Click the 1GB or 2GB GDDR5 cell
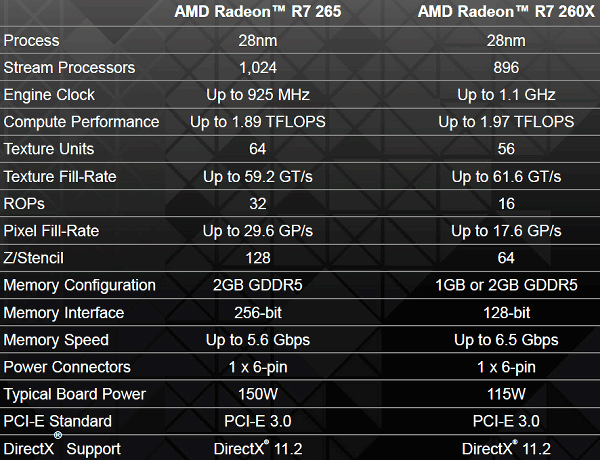This screenshot has height=460, width=600. 506,285
